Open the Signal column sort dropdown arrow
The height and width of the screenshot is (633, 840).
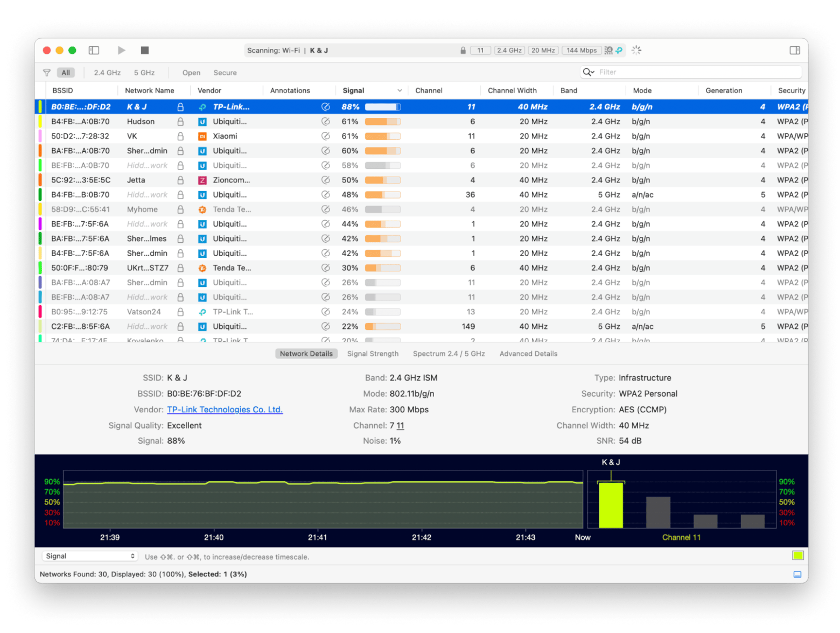click(x=400, y=90)
